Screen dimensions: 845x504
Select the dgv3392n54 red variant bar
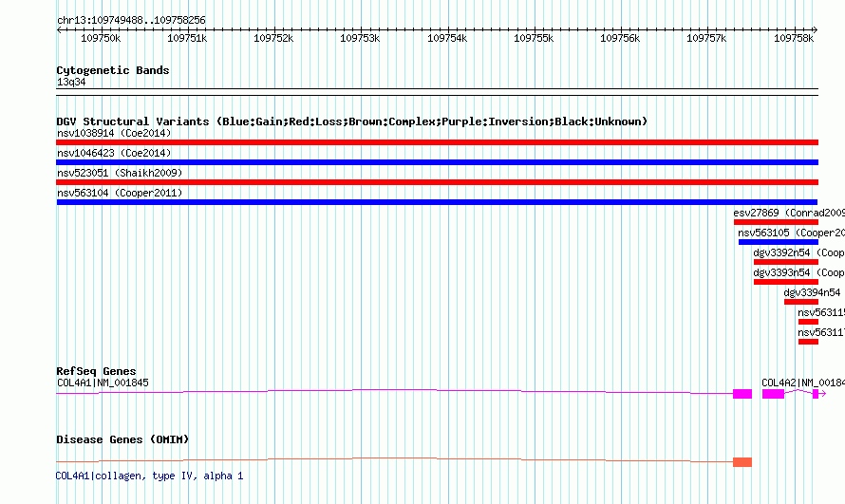[786, 262]
